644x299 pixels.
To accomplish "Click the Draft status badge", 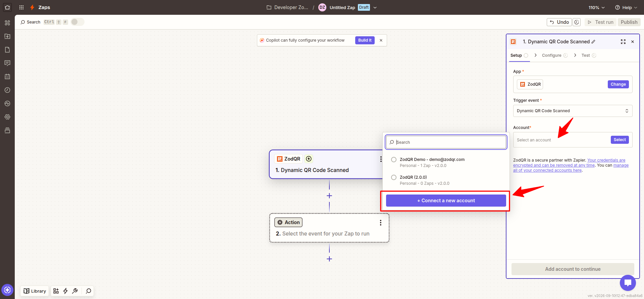I will 364,7.
